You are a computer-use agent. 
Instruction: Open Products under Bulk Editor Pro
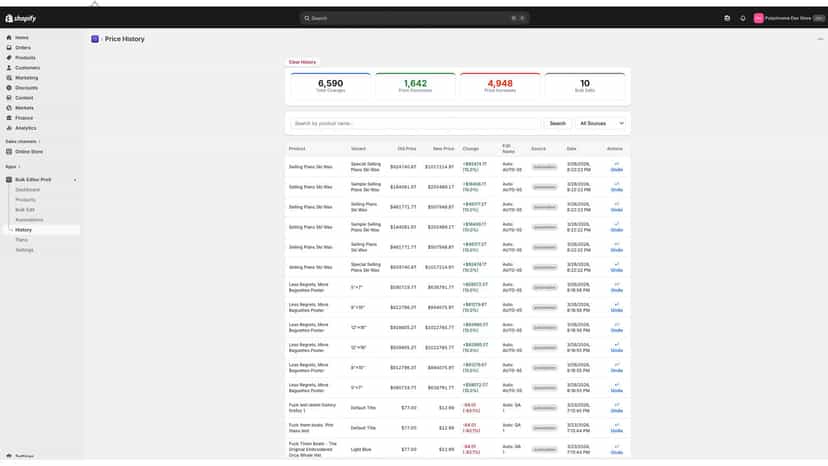coord(25,200)
